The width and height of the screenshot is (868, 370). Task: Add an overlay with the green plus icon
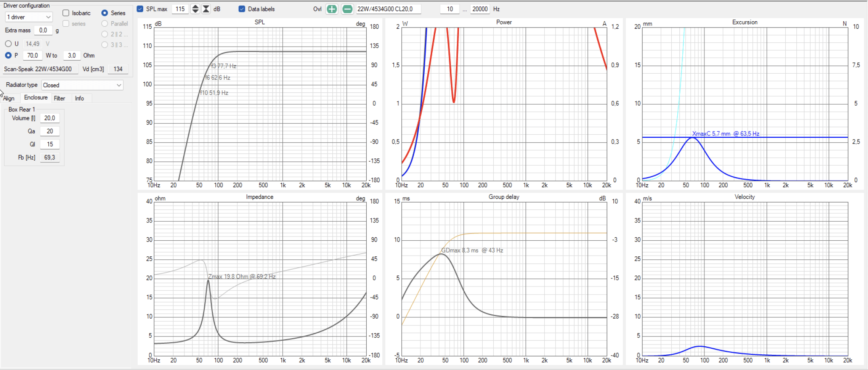(332, 9)
